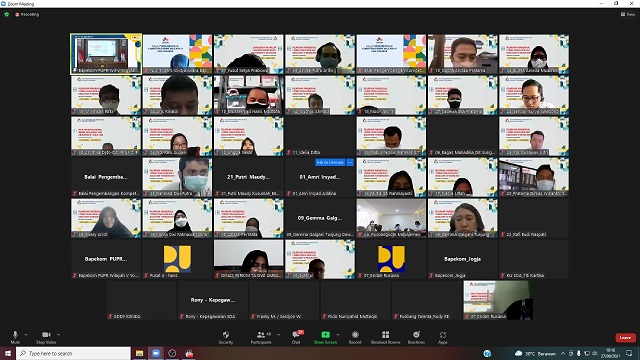Select the 06_Bagas Mahadika tile
This screenshot has height=360, width=640.
click(x=462, y=136)
